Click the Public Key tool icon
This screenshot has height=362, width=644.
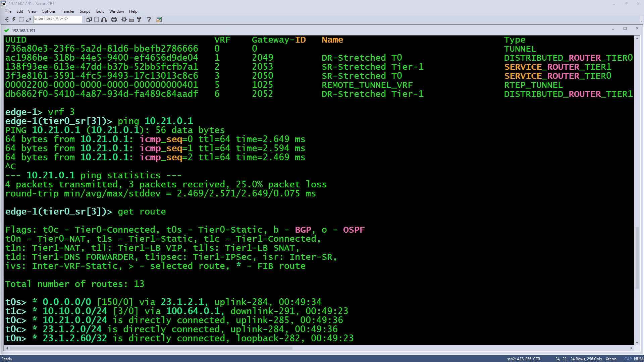(x=139, y=19)
